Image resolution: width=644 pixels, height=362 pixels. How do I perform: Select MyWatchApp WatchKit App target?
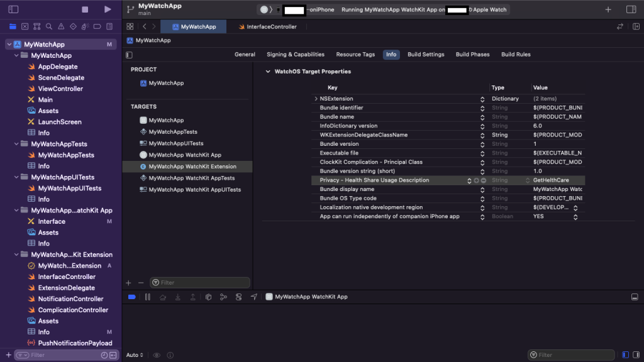pos(185,155)
